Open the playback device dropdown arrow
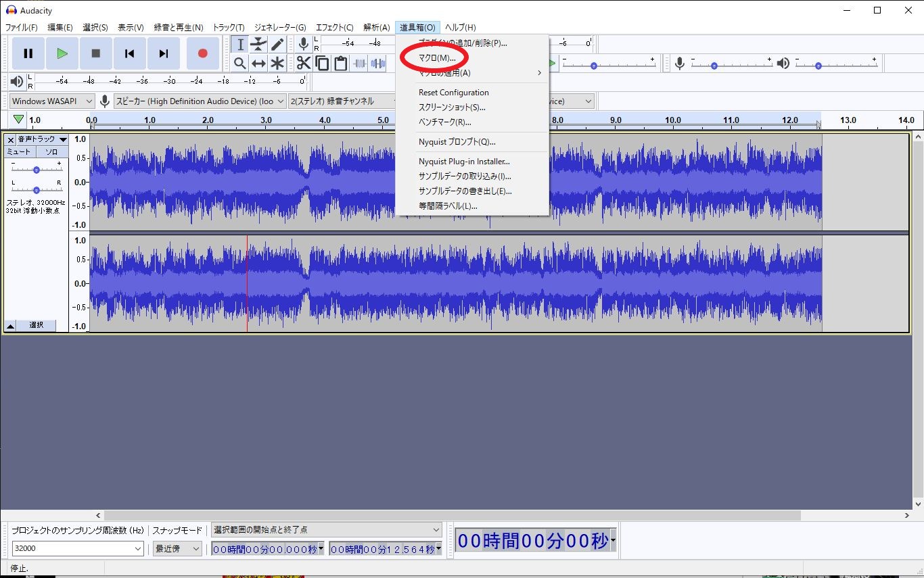Viewport: 924px width, 578px height. click(588, 101)
